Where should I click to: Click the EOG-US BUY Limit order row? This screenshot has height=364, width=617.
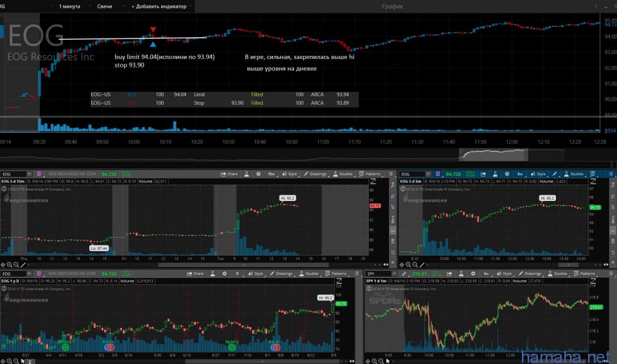(x=224, y=95)
